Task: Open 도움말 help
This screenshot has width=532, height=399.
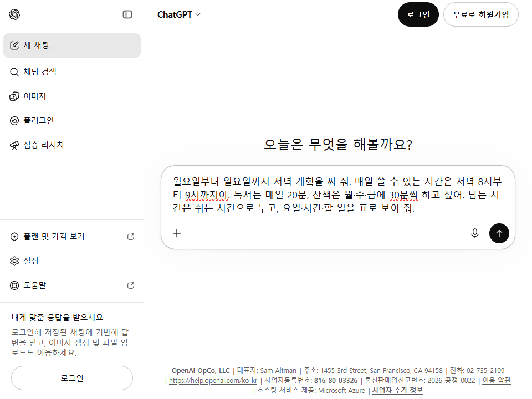Action: pyautogui.click(x=72, y=285)
